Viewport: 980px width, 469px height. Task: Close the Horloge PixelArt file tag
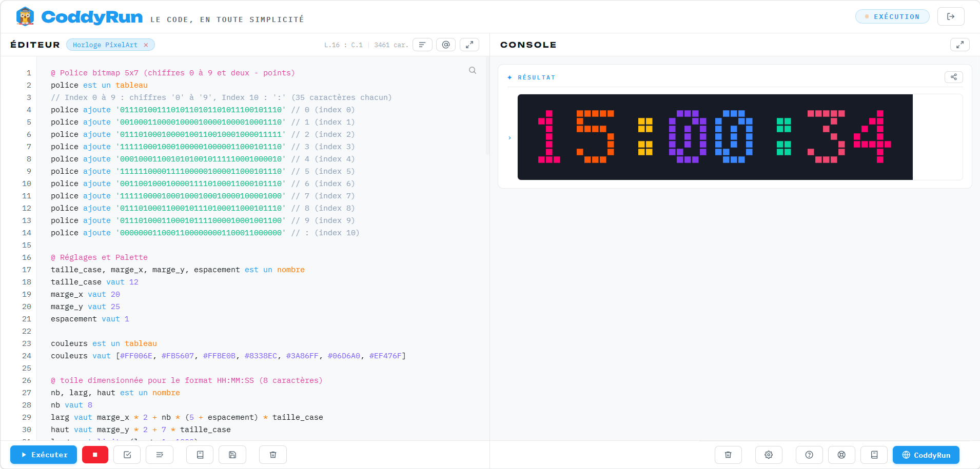click(146, 45)
